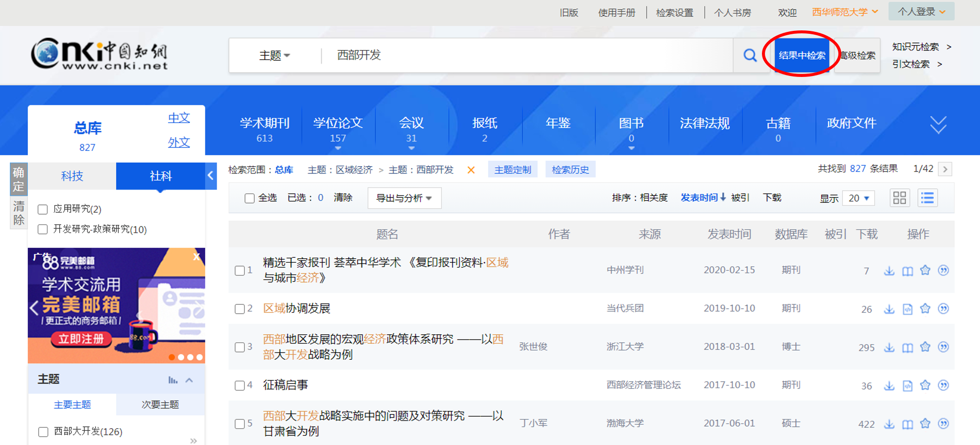This screenshot has width=980, height=445.
Task: Cite the fourth result using quote icon
Action: coord(943,385)
